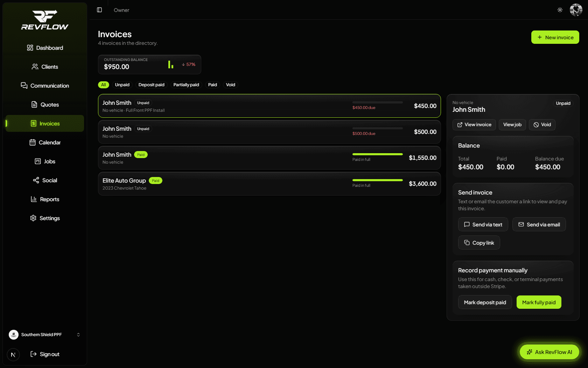Click Unpaid badge in detail panel
Viewport: 588px width, 368px height.
563,103
